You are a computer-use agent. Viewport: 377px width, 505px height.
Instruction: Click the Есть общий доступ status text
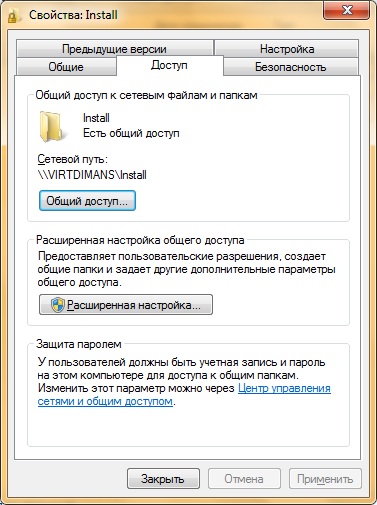131,133
